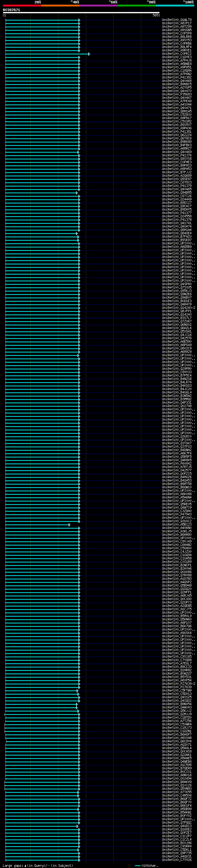
Task: Open hit UniRef100_Q4SP80
Action: [x=177, y=284]
